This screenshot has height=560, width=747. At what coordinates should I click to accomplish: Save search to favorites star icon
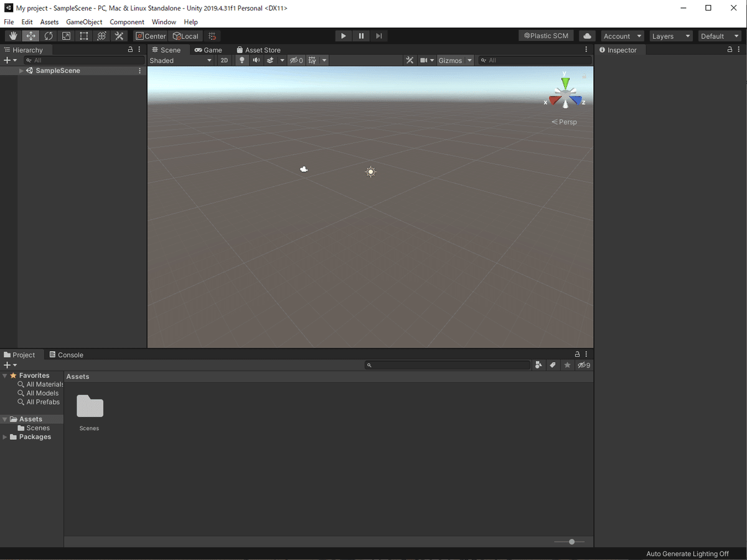coord(567,365)
